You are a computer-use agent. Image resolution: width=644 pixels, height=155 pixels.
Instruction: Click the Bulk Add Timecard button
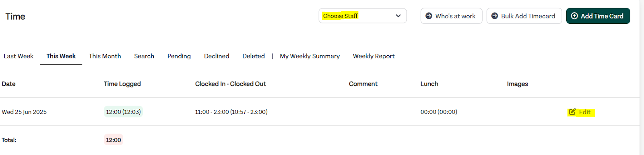pyautogui.click(x=524, y=16)
